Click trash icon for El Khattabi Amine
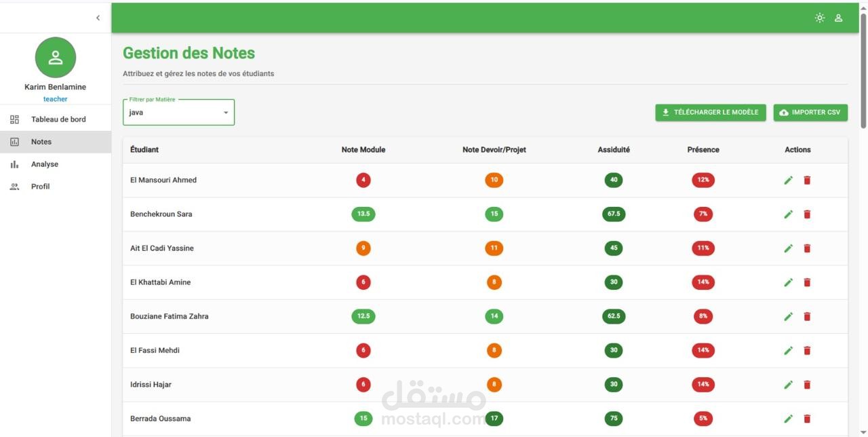The height and width of the screenshot is (437, 868). click(x=807, y=282)
